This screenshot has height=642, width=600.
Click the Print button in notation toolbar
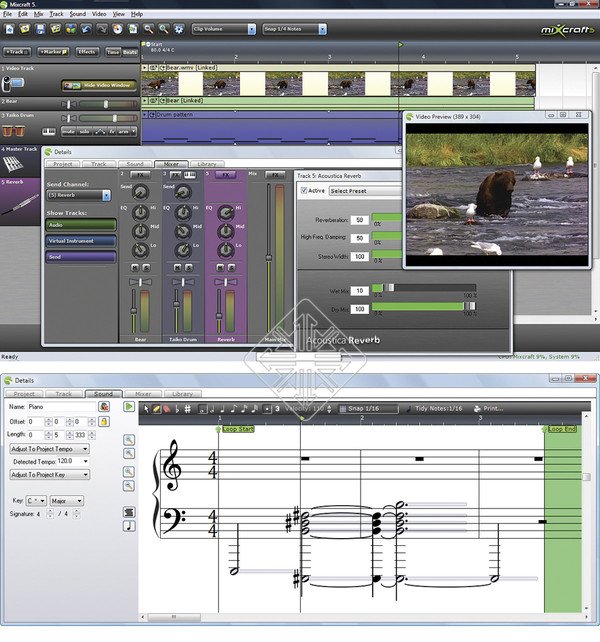pyautogui.click(x=487, y=408)
